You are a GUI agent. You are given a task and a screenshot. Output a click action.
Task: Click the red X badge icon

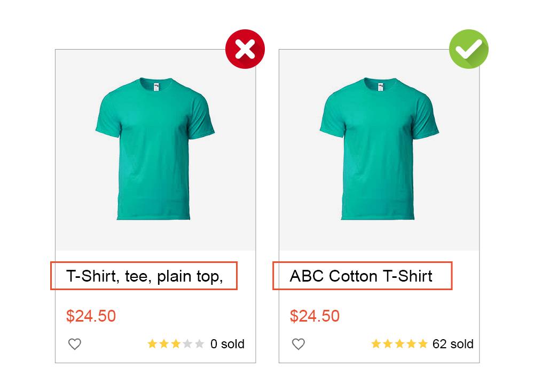245,49
